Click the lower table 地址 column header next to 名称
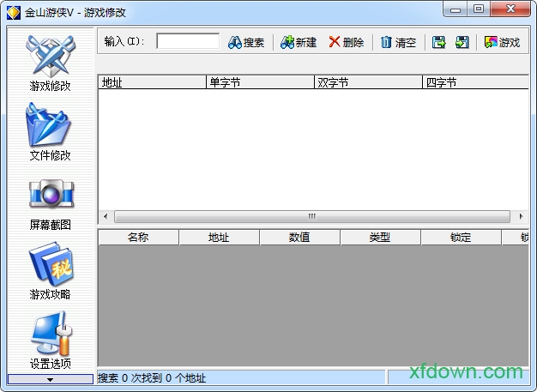 (x=220, y=238)
